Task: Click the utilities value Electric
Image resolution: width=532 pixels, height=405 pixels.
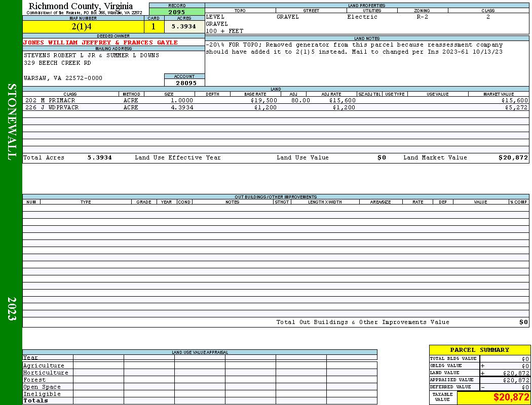Action: [362, 17]
